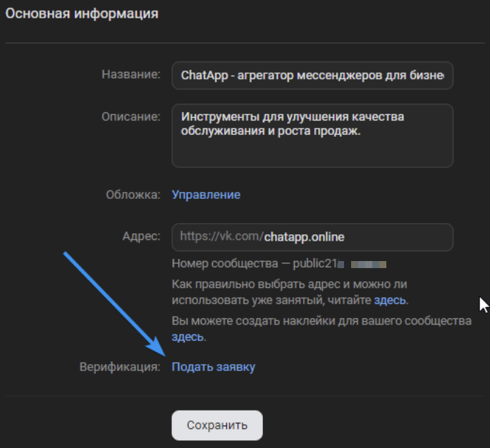Click the Адрес label
The image size is (490, 448).
142,236
